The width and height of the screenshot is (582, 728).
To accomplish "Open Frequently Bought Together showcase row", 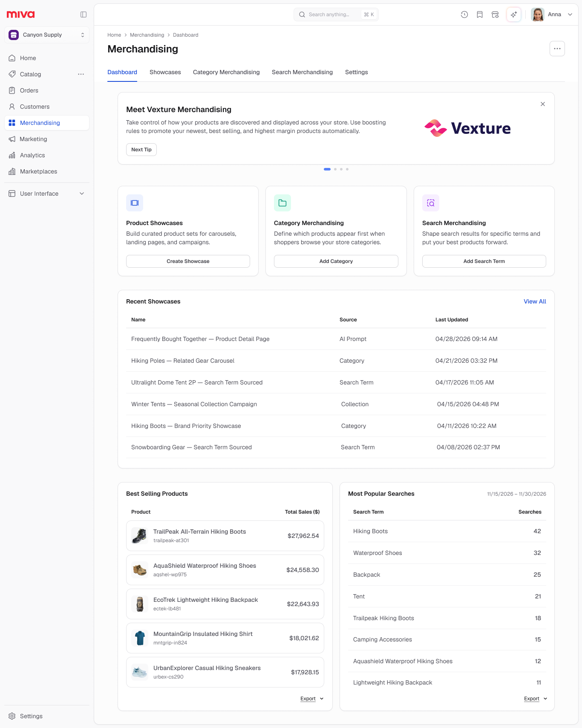I will (x=336, y=339).
